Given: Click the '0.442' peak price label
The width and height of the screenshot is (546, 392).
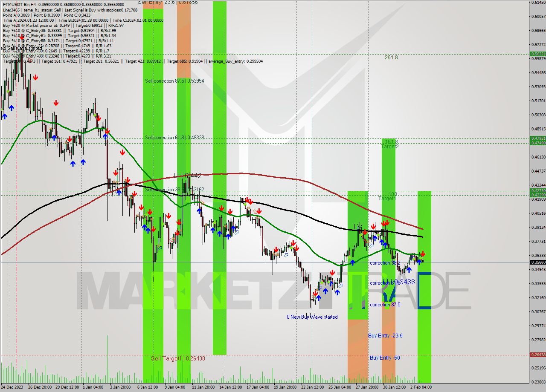Looking at the screenshot, I should [192, 176].
